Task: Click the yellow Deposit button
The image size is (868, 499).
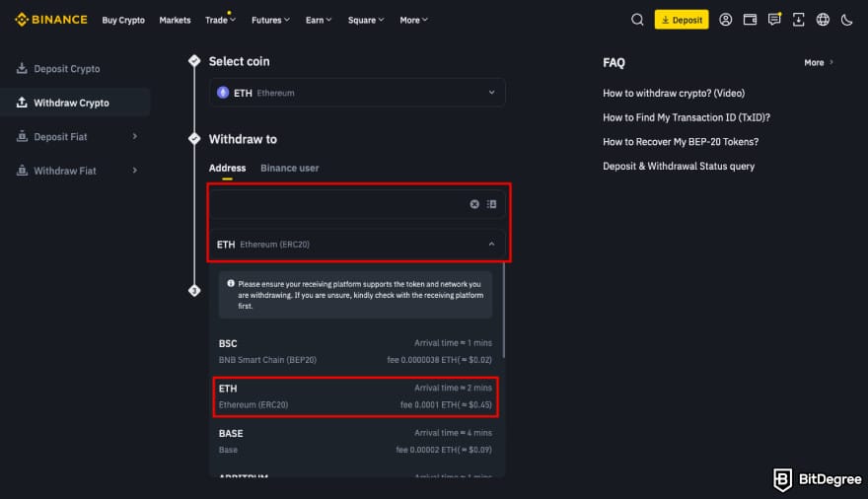Action: point(682,20)
